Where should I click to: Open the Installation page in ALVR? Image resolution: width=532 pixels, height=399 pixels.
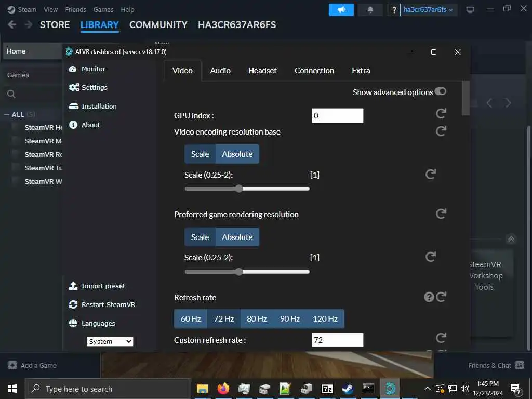(92, 106)
